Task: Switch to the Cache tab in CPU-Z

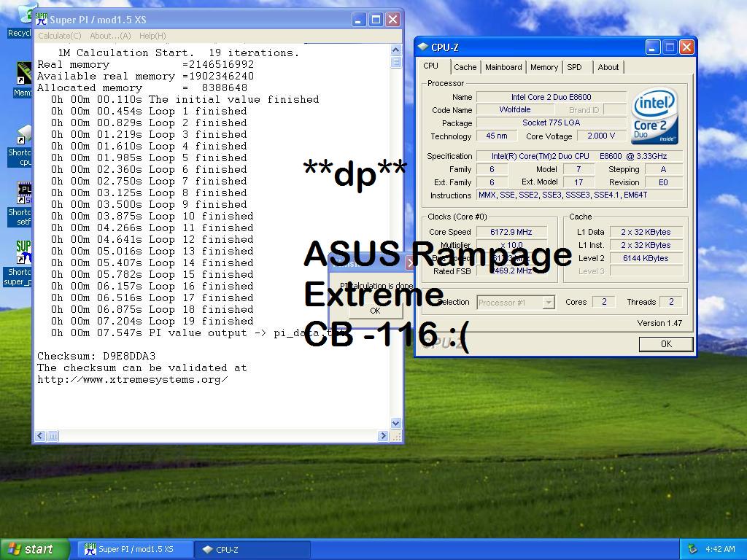Action: (x=465, y=67)
